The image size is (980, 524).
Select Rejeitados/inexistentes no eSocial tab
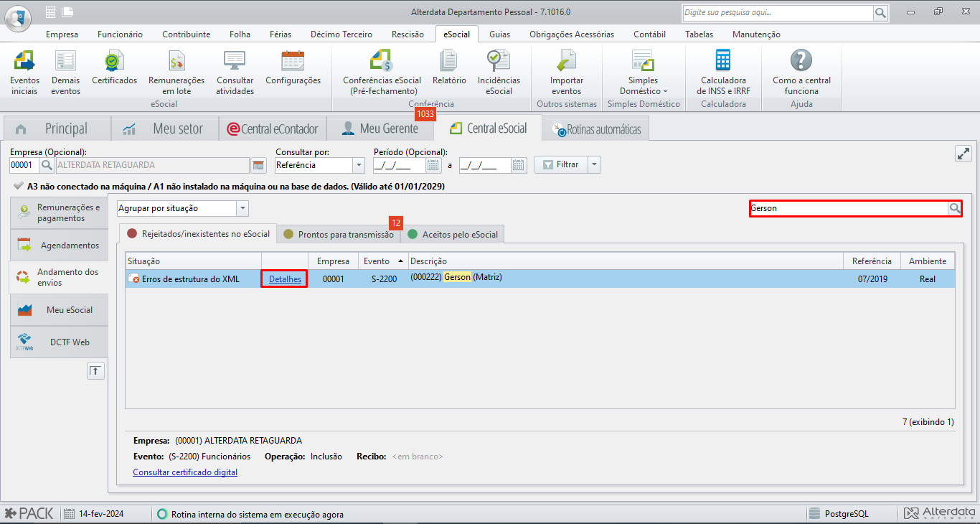(198, 233)
